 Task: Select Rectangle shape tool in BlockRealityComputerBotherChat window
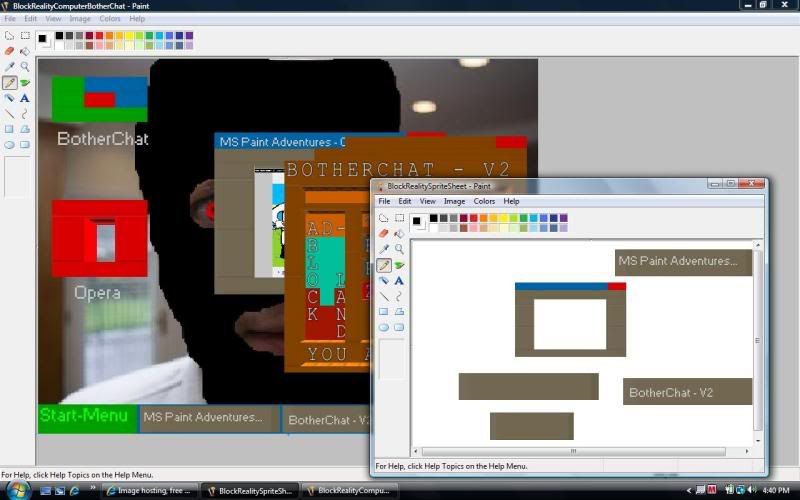click(9, 129)
